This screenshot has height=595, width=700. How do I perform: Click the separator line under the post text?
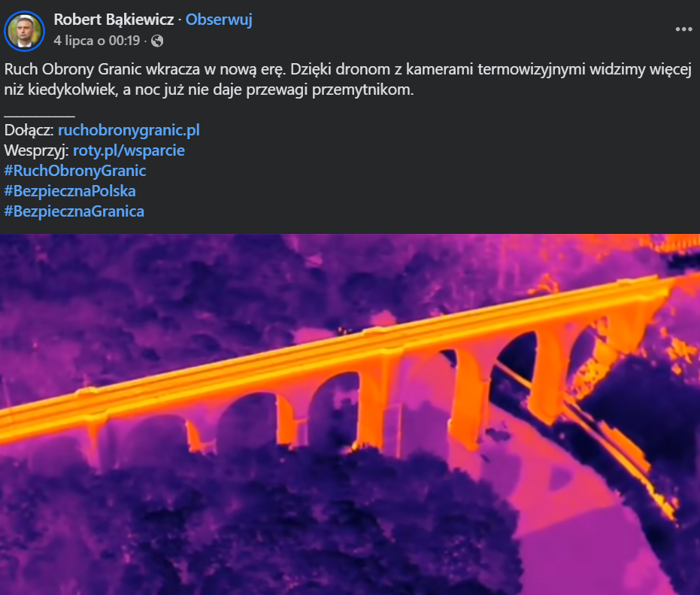point(39,116)
